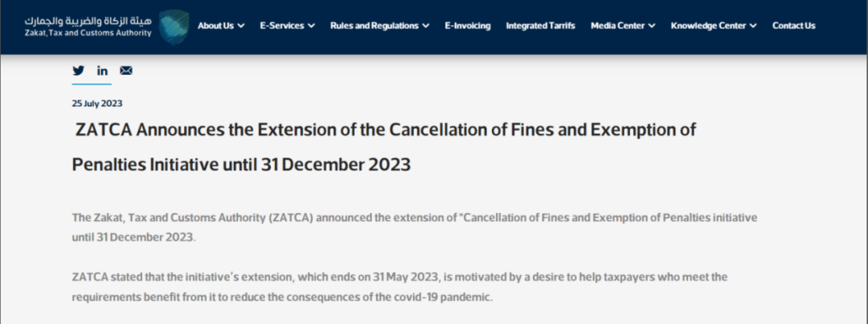Share article via email envelope icon
Screen dimensions: 868x324
126,70
